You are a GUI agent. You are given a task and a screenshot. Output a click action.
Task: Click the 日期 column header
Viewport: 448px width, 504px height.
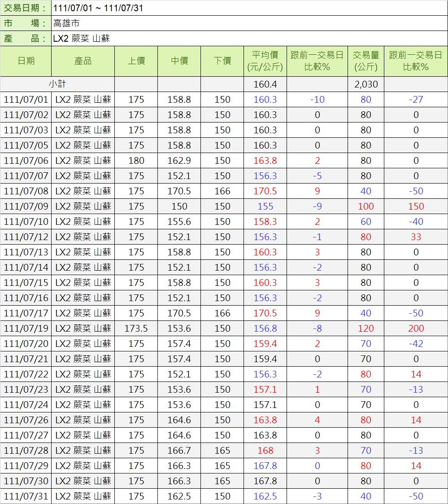(x=26, y=61)
